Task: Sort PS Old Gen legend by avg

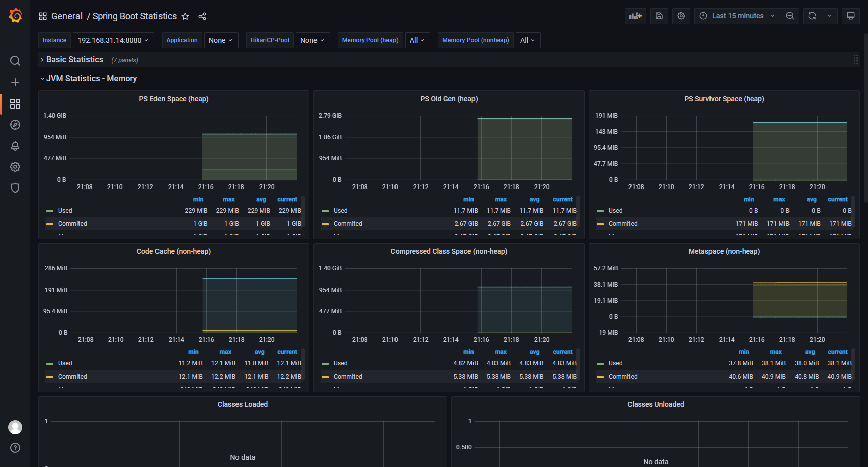Action: 534,200
